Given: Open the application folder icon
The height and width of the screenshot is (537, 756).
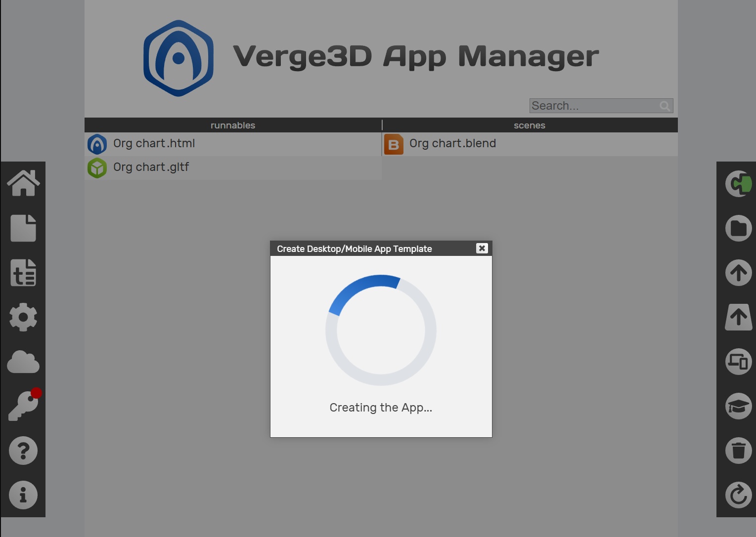Looking at the screenshot, I should click(x=739, y=228).
